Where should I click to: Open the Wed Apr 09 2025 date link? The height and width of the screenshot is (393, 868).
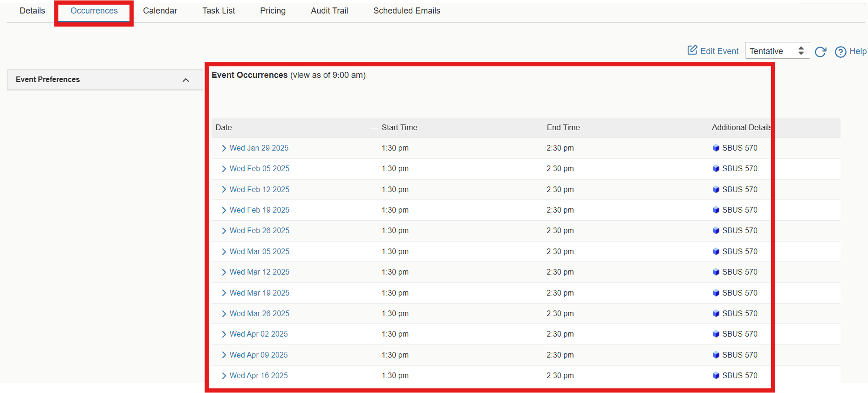coord(259,355)
